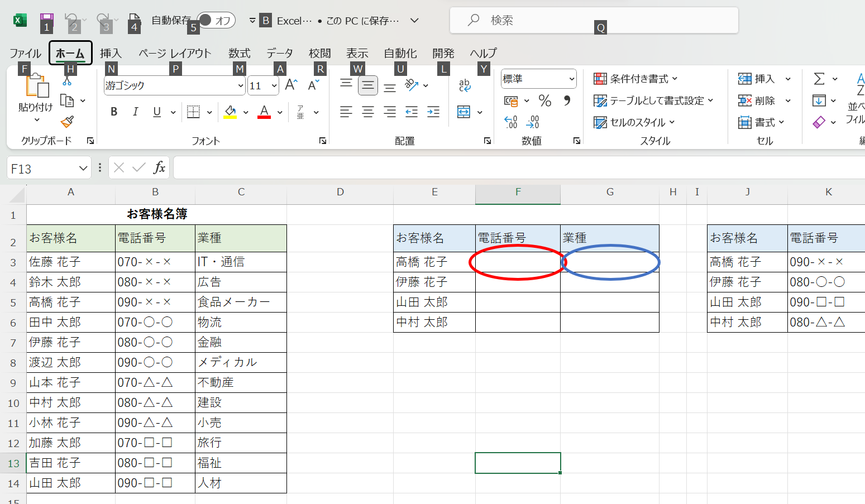The image size is (865, 504).
Task: Expand the Name Box dropdown for F13
Action: click(83, 168)
